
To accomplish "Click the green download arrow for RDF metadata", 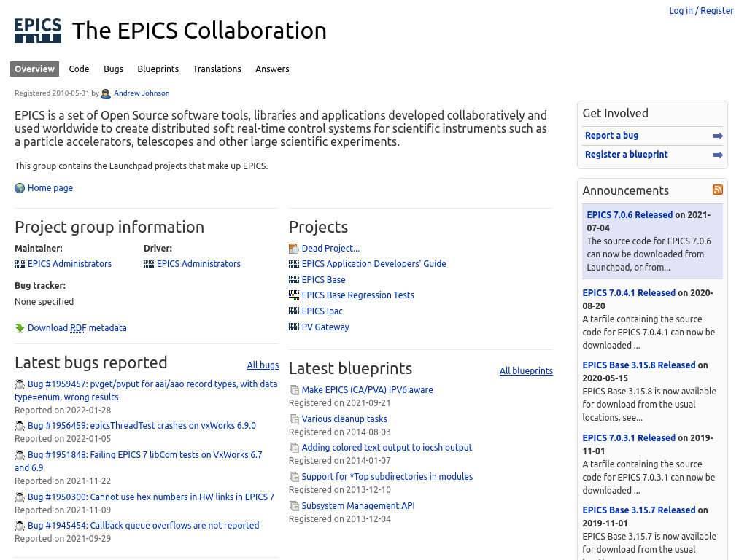I will pos(20,328).
